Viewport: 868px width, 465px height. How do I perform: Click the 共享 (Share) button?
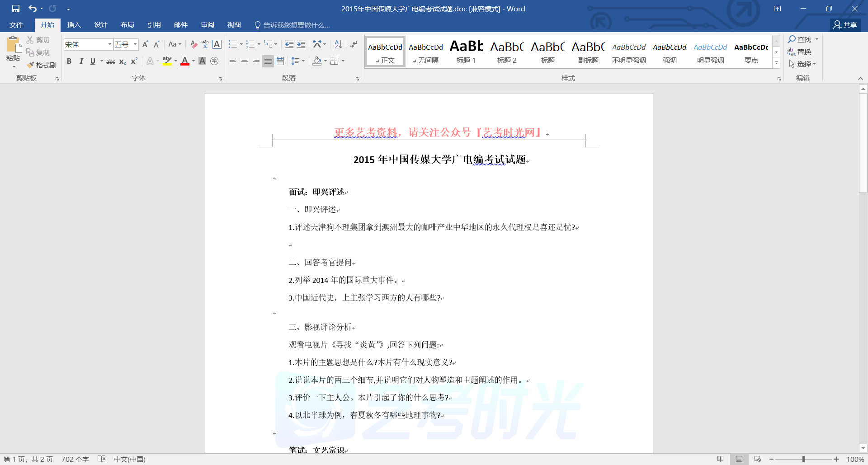click(845, 25)
